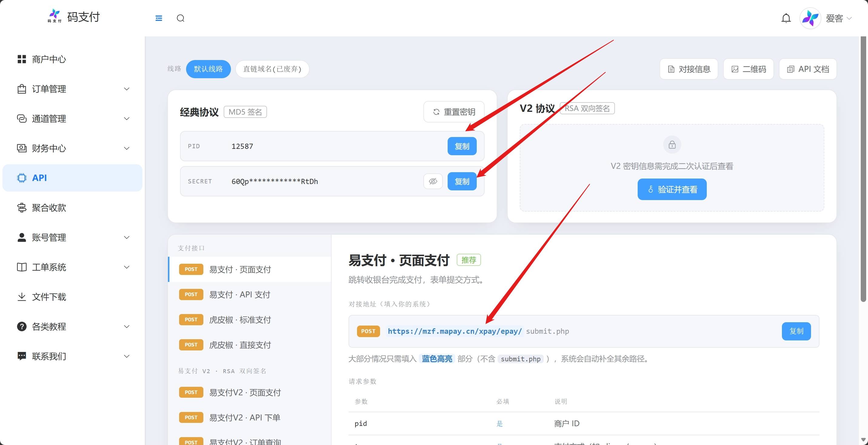Copy the submit.php endpoint URL
The image size is (868, 445).
coord(796,331)
